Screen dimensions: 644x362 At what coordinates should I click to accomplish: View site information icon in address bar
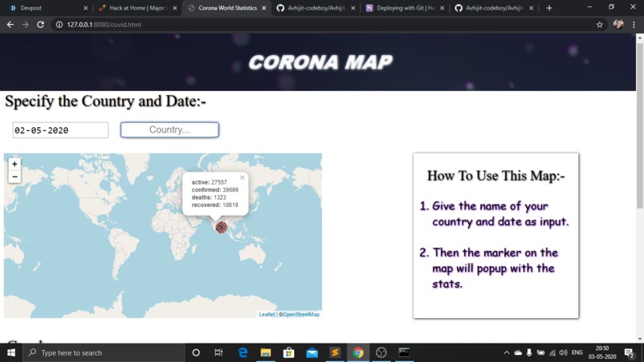(x=59, y=25)
